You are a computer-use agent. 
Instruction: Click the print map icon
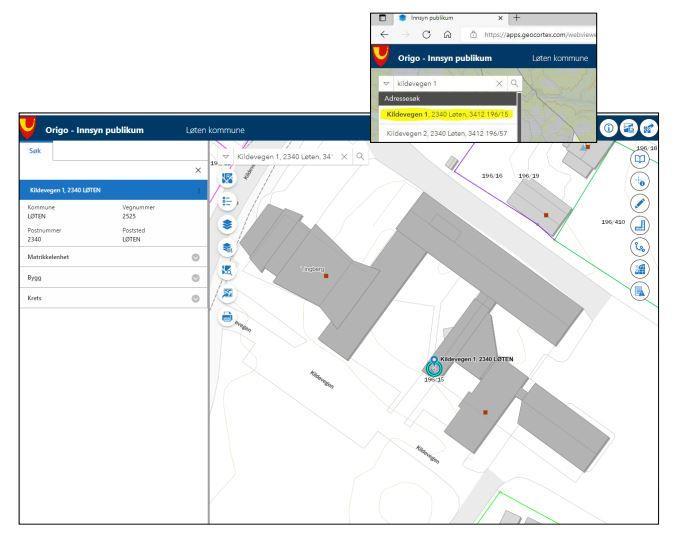coord(228,316)
